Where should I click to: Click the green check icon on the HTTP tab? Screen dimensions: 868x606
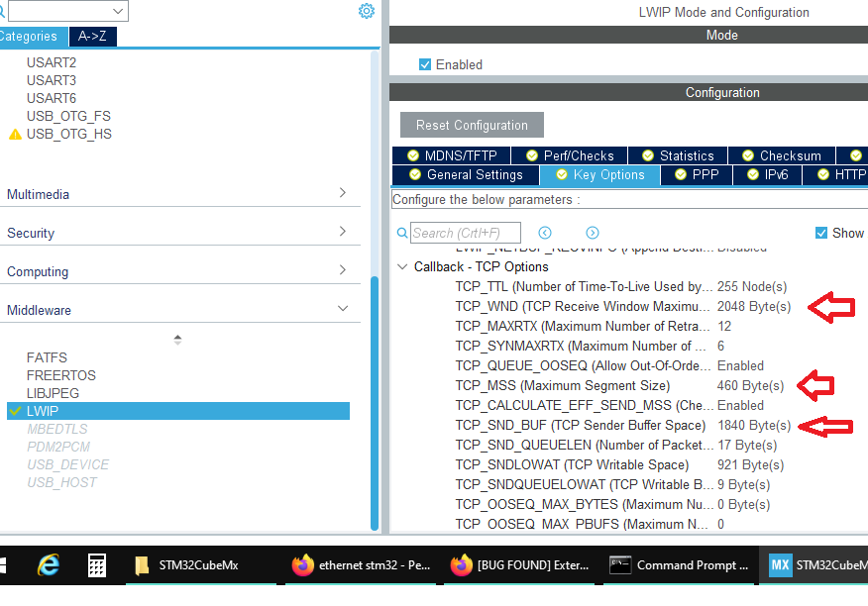[823, 175]
